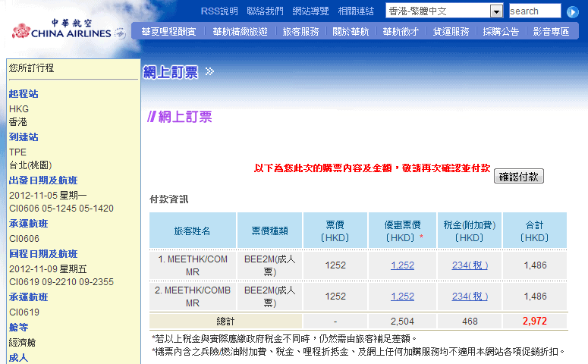Open the 影音專區 media menu item
Screen dimensions: 588x364
(551, 32)
